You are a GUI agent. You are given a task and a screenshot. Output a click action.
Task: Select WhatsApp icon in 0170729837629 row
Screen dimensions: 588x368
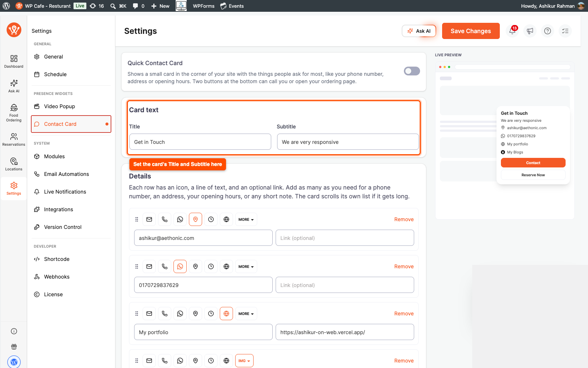[180, 266]
